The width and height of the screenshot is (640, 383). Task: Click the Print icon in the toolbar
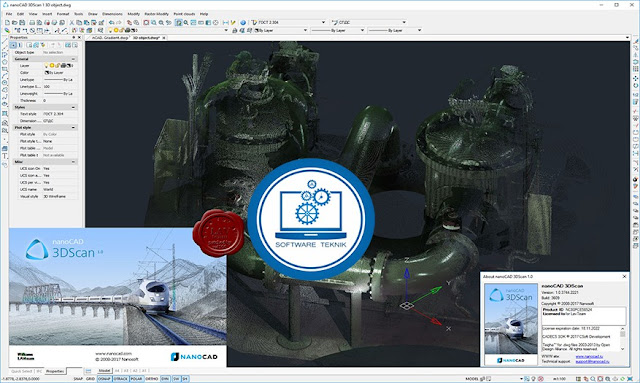(32, 22)
